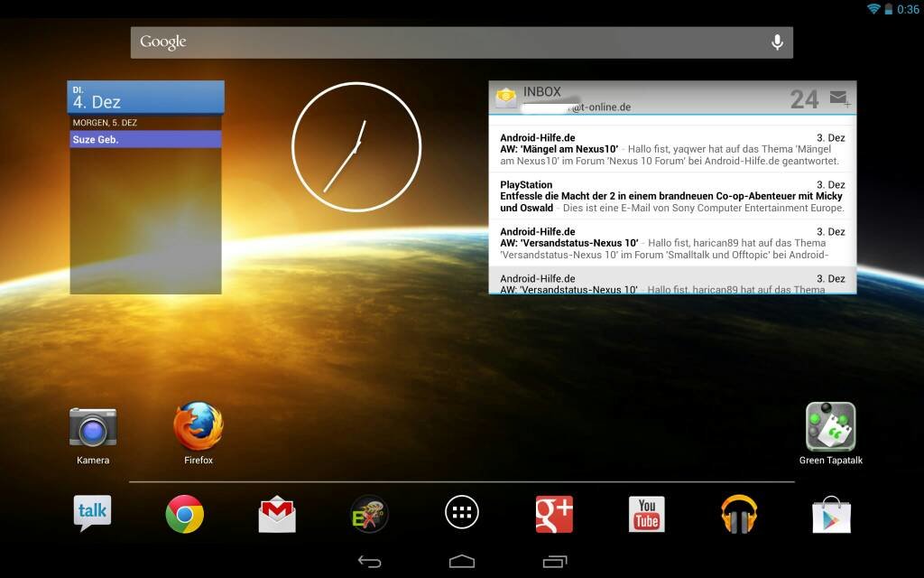Launch Google+ app
924x578 pixels.
coord(554,514)
